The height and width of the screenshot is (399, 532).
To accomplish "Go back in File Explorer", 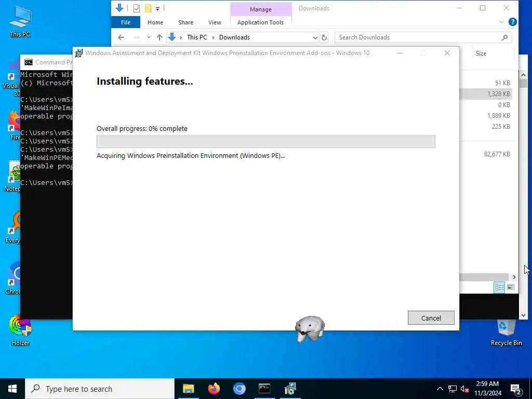I will pyautogui.click(x=121, y=37).
